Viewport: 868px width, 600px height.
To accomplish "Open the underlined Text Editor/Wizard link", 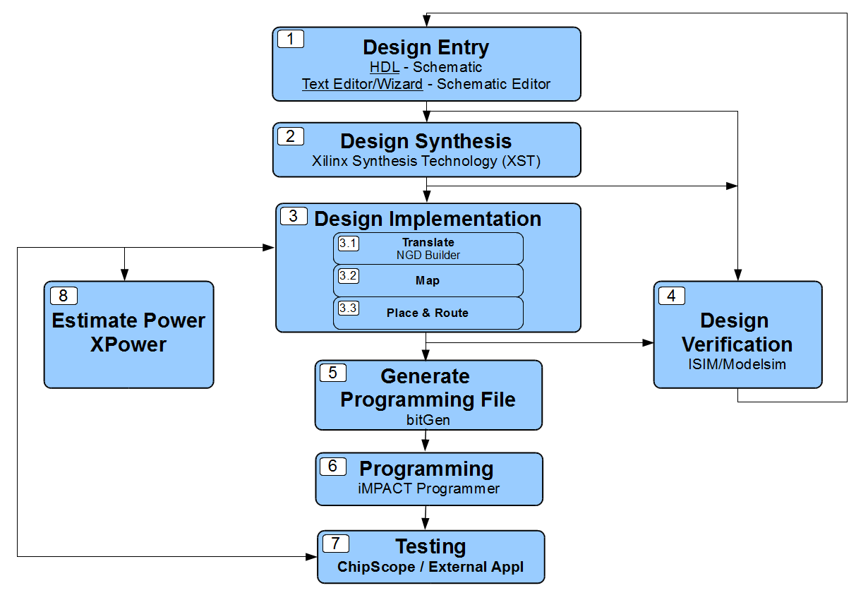I will pos(362,84).
